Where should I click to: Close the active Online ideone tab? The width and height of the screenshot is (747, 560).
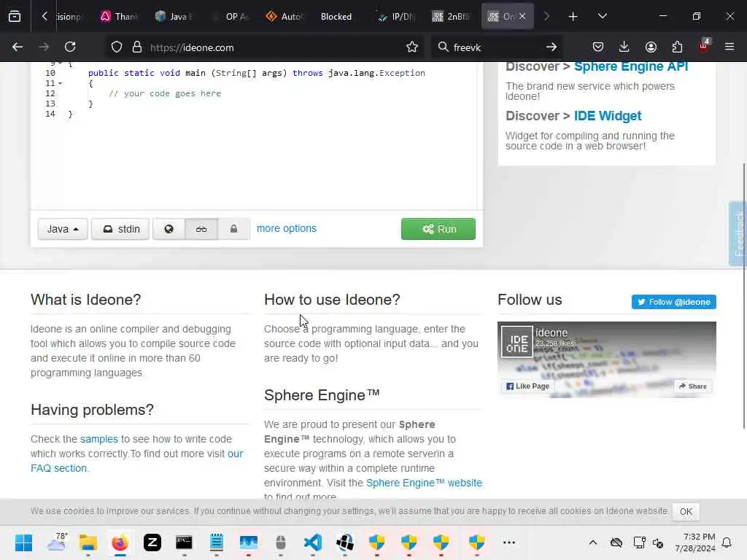click(x=522, y=17)
